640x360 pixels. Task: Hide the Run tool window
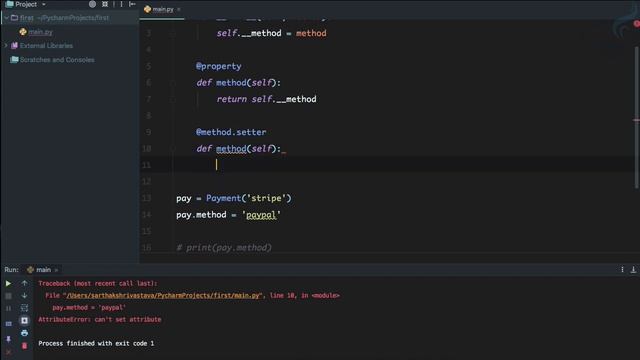[633, 269]
